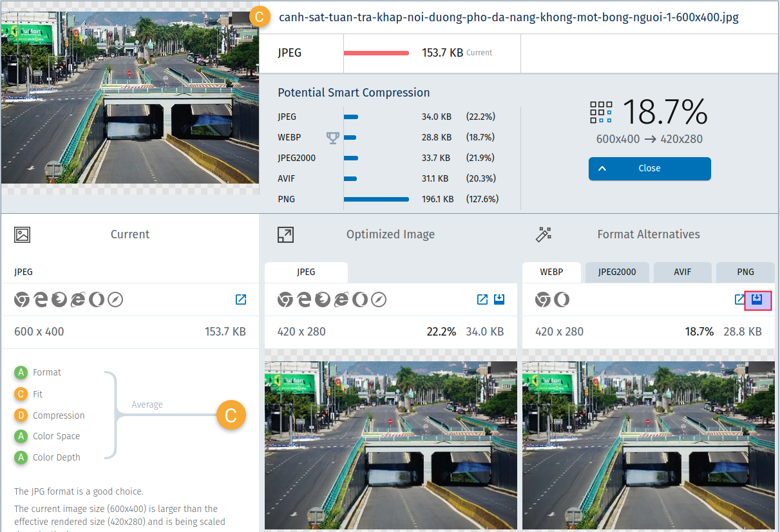Select the PNG format tab
Screen dimensions: 780x532
tap(745, 272)
